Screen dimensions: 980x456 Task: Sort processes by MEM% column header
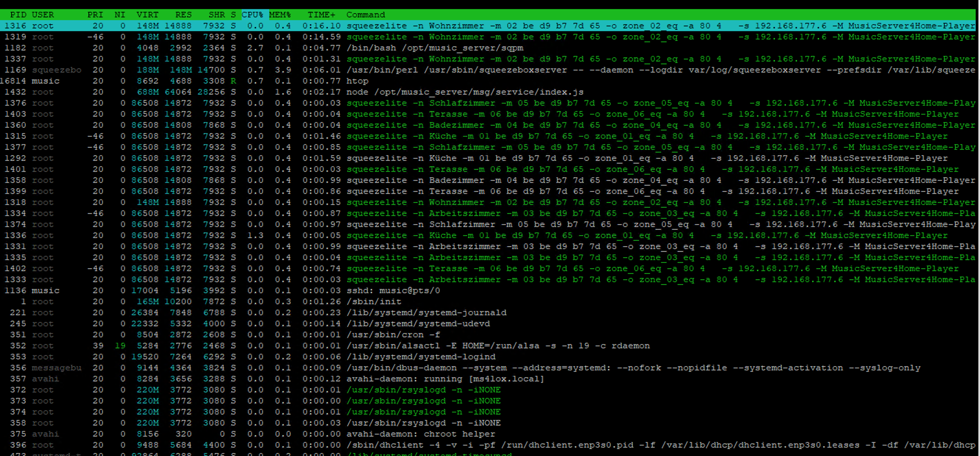click(x=280, y=15)
